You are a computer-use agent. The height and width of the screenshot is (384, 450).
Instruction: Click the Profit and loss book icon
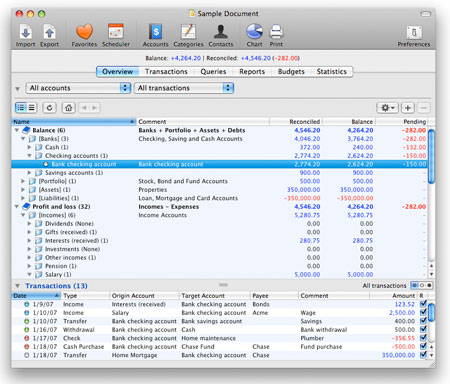[x=26, y=207]
